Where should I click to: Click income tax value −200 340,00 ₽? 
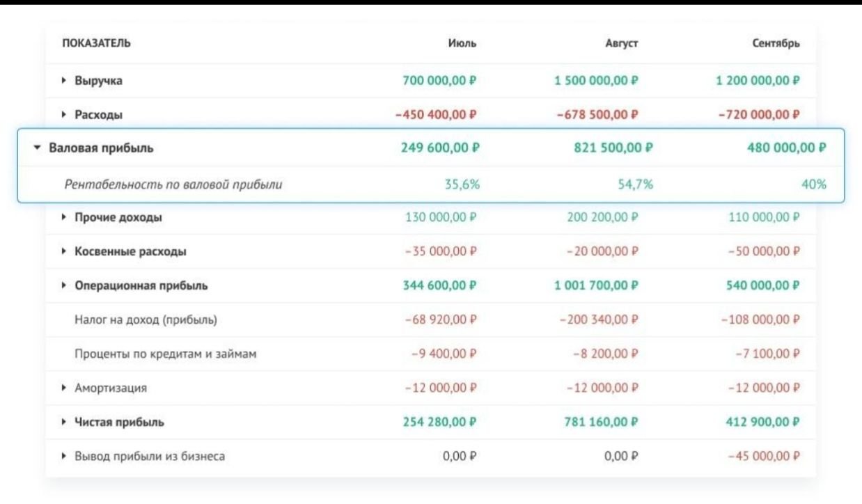coord(600,320)
